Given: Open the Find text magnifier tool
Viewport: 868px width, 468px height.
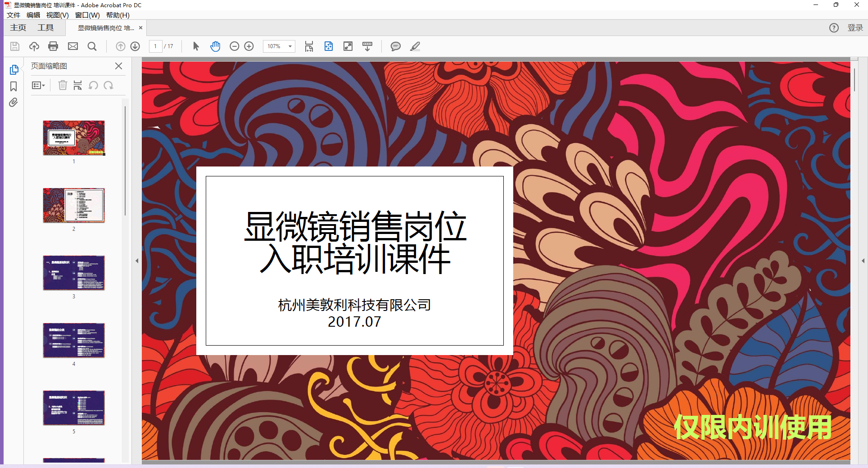Looking at the screenshot, I should click(92, 46).
